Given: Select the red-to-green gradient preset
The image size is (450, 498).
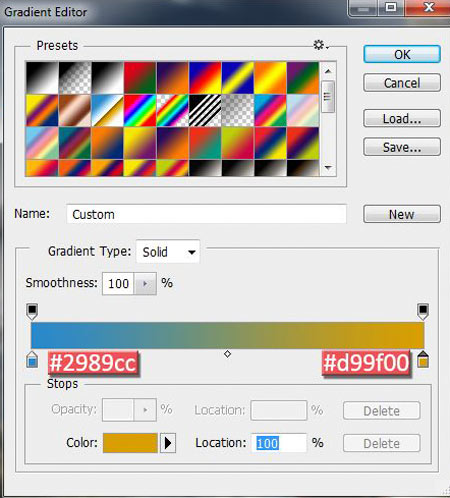Looking at the screenshot, I should (140, 78).
